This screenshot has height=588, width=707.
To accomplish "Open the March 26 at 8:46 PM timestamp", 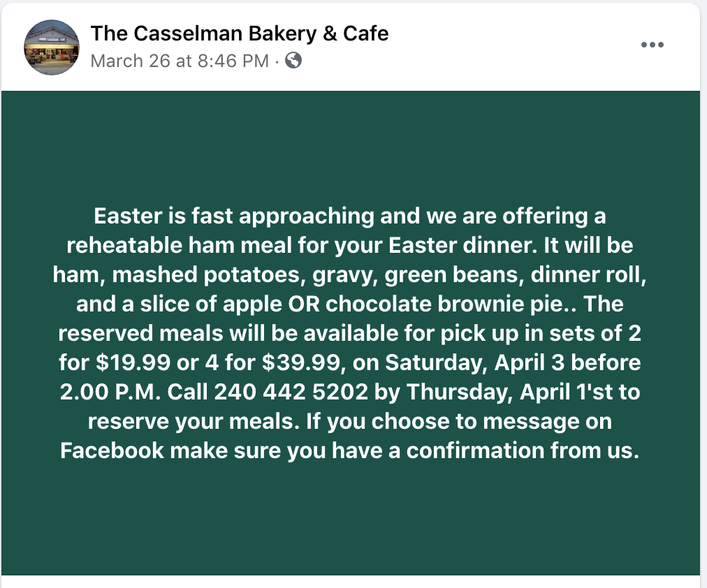I will [x=180, y=61].
